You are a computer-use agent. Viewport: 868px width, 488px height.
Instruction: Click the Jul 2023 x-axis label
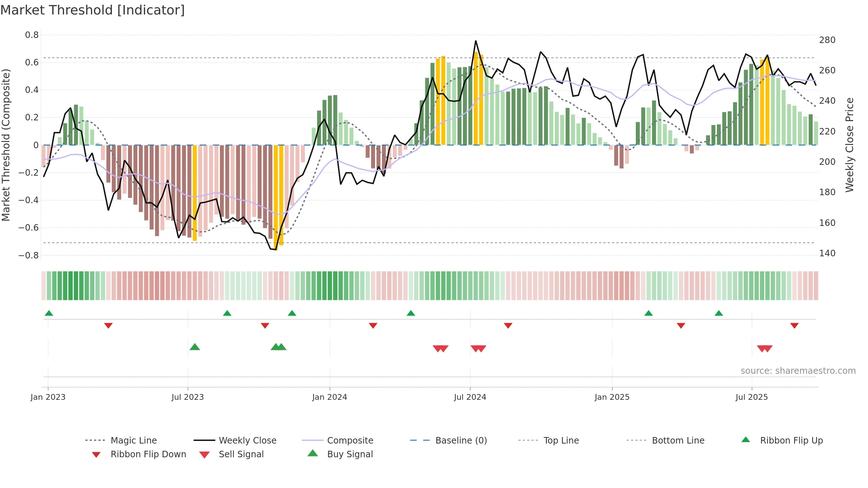coord(188,397)
